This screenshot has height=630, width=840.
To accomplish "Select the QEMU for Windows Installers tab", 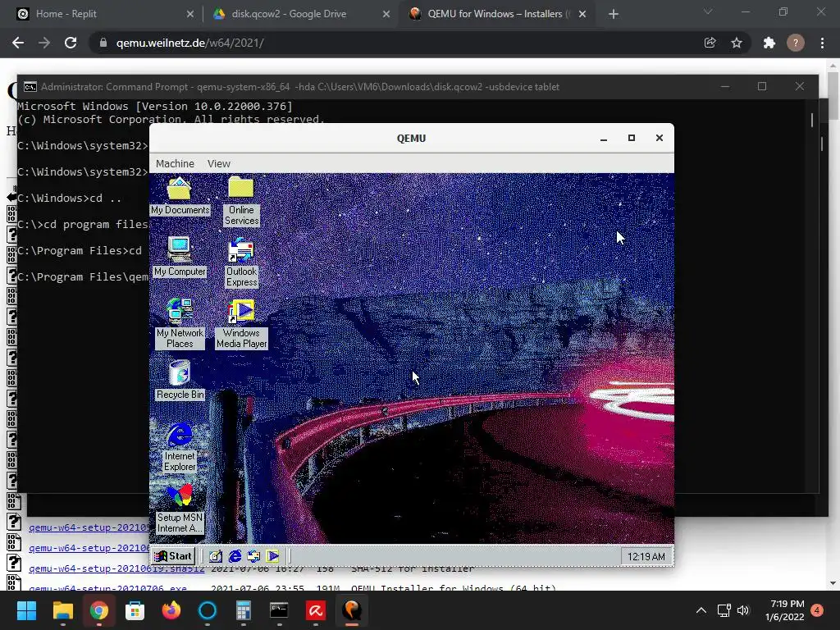I will (495, 14).
